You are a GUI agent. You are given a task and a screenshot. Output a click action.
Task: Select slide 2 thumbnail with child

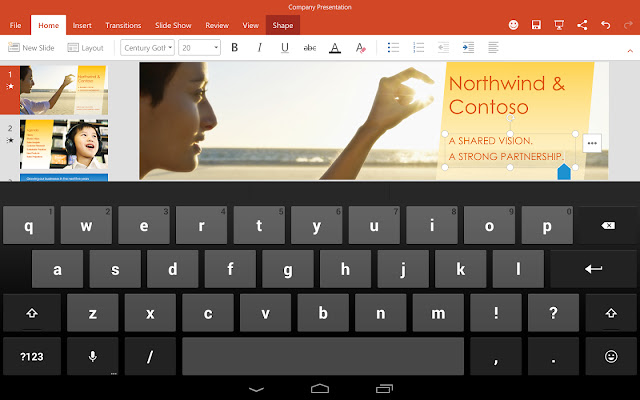[x=64, y=144]
